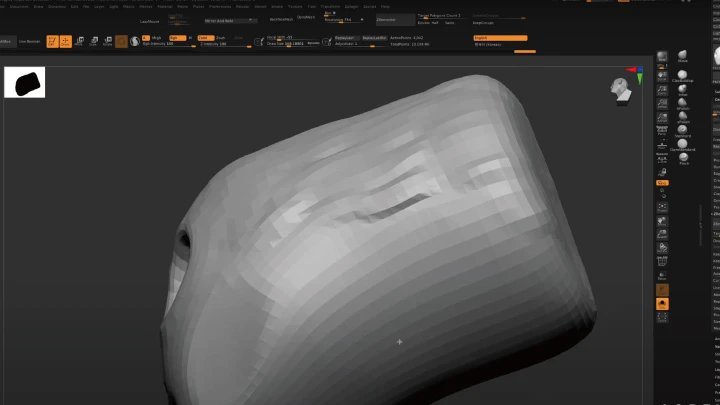Image resolution: width=720 pixels, height=405 pixels.
Task: Select the sPolish brush
Action: pos(683,118)
